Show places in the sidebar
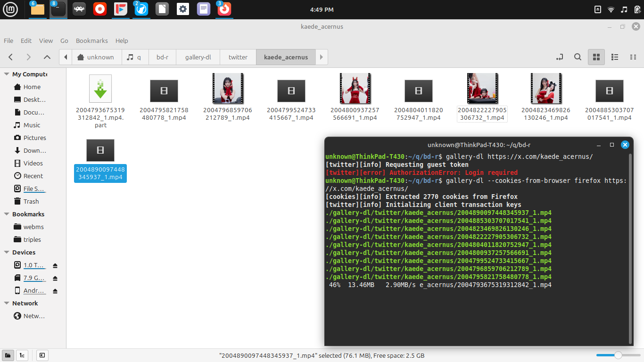This screenshot has width=644, height=362. pos(8,355)
